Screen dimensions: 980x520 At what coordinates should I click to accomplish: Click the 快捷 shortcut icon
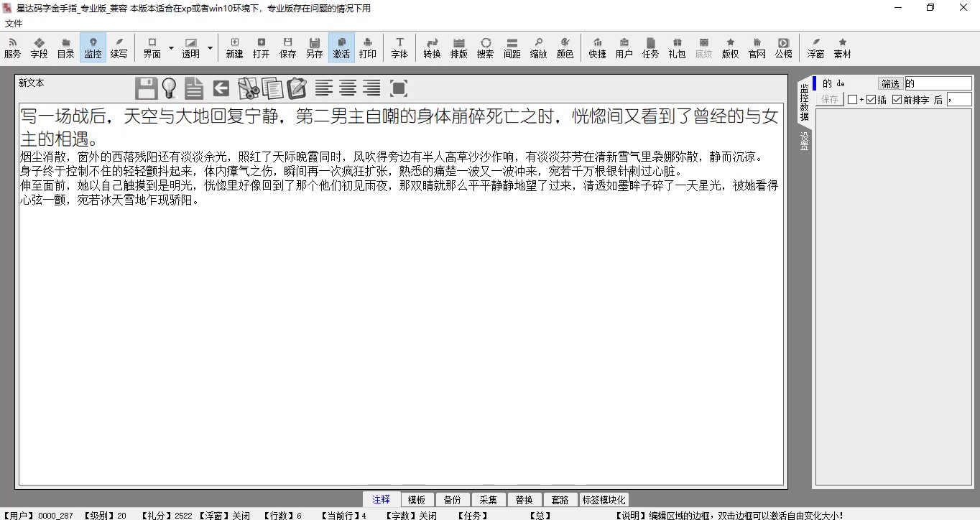click(x=597, y=47)
